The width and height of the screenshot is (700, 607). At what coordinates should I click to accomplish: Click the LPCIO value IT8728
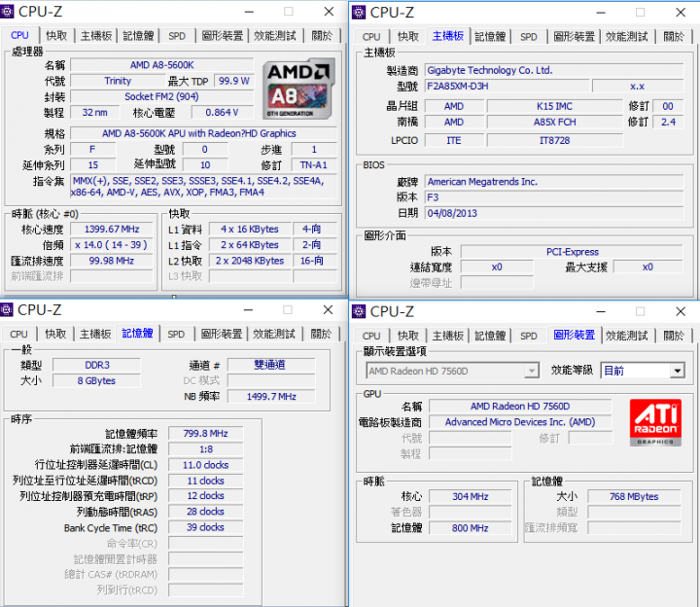click(x=555, y=140)
